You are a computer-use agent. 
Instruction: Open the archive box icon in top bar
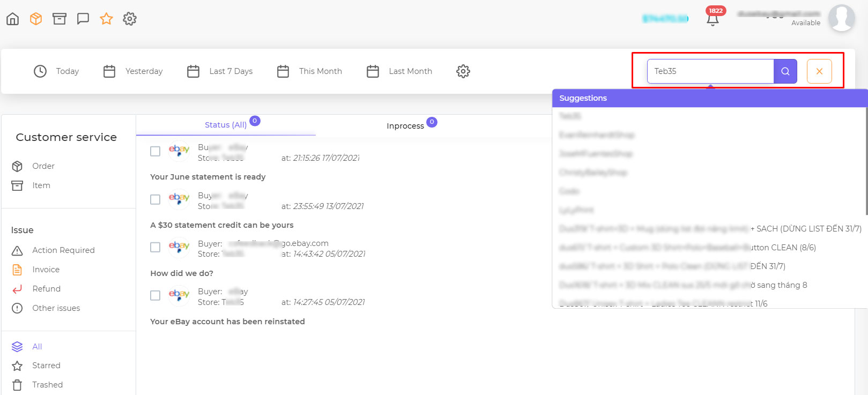click(x=60, y=19)
